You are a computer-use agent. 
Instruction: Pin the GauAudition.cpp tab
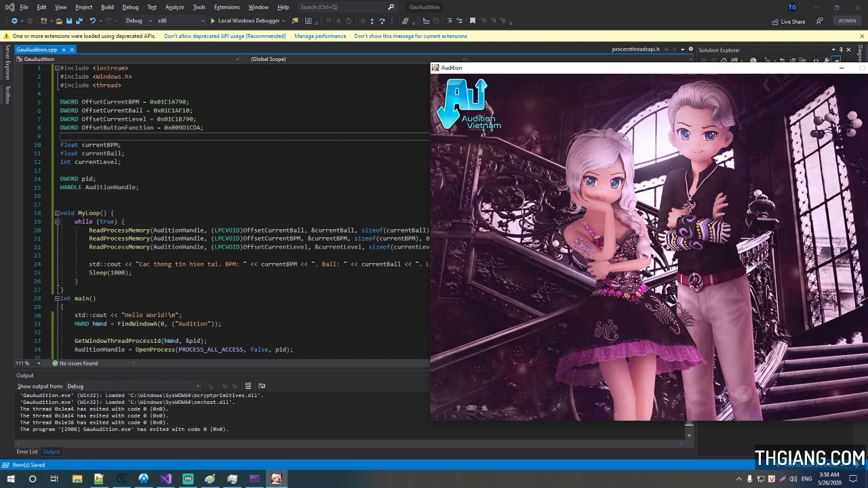pyautogui.click(x=64, y=49)
